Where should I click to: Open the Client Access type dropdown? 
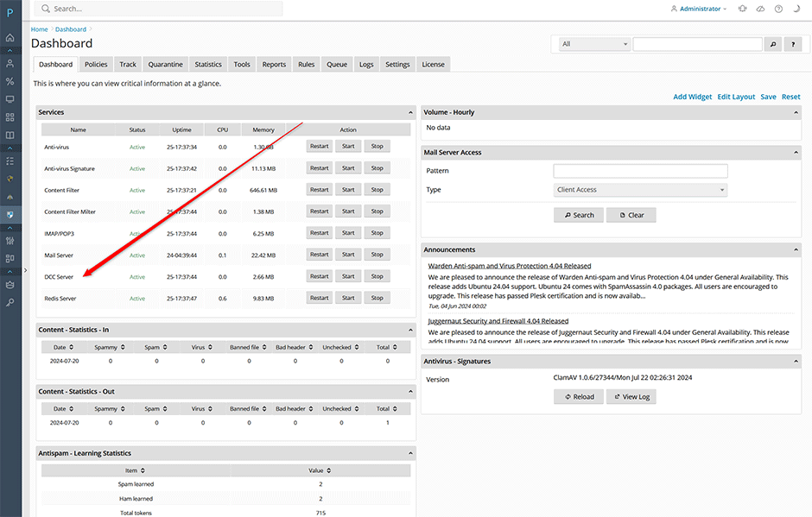[x=640, y=190]
